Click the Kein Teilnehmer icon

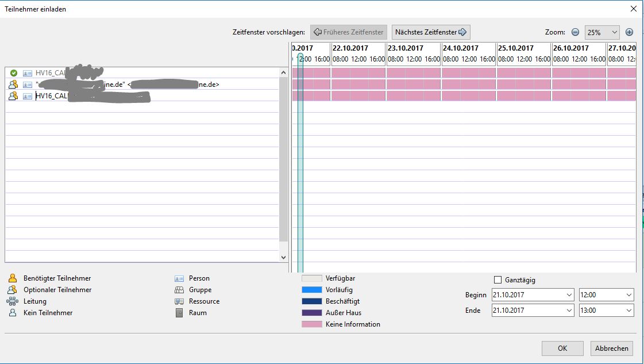pyautogui.click(x=14, y=312)
